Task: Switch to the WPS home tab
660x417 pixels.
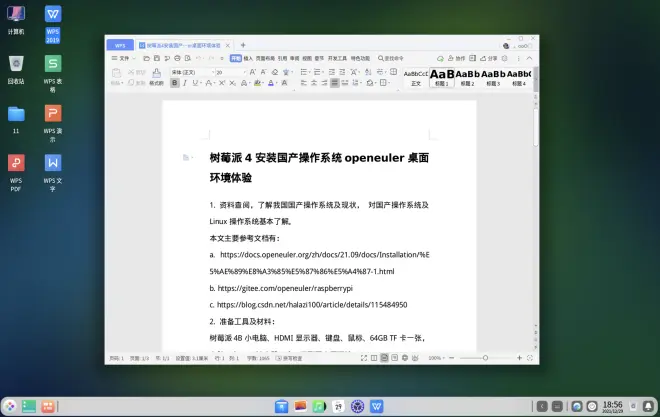Action: click(120, 45)
